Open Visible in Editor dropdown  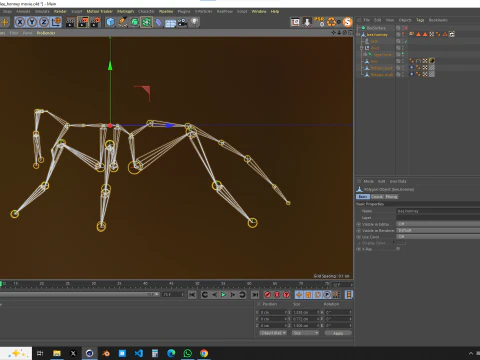coord(438,224)
